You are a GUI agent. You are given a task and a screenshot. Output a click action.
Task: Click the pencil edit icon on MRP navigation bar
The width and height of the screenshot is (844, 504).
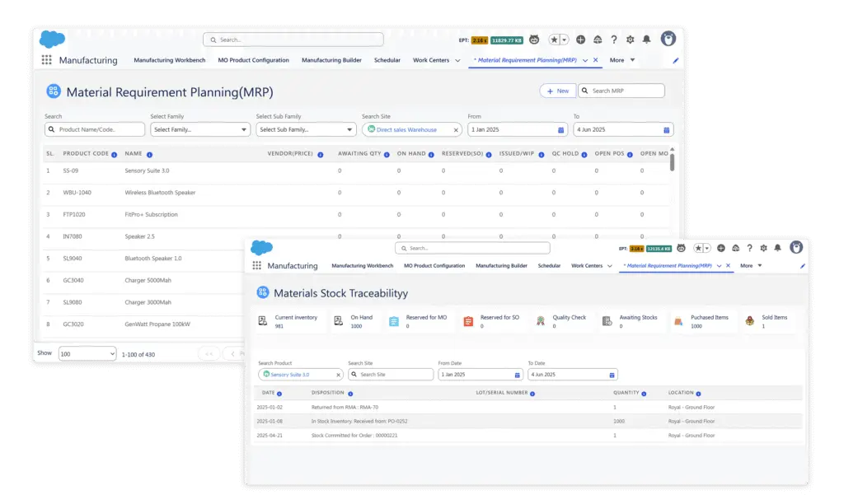[676, 60]
